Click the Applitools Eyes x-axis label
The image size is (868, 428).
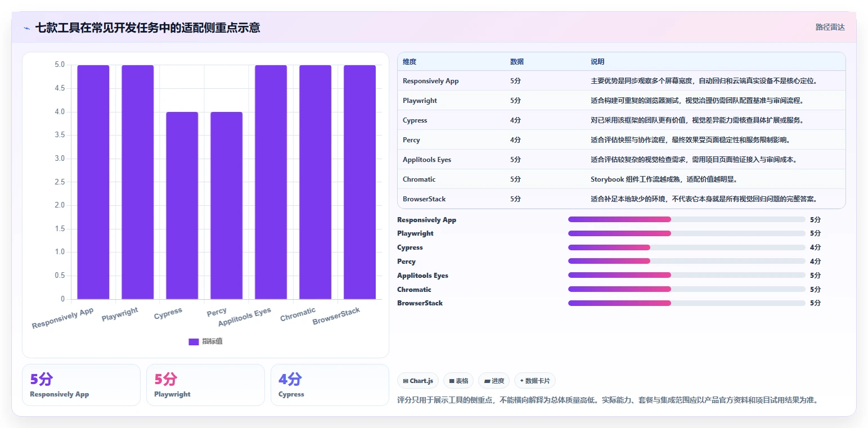point(245,317)
